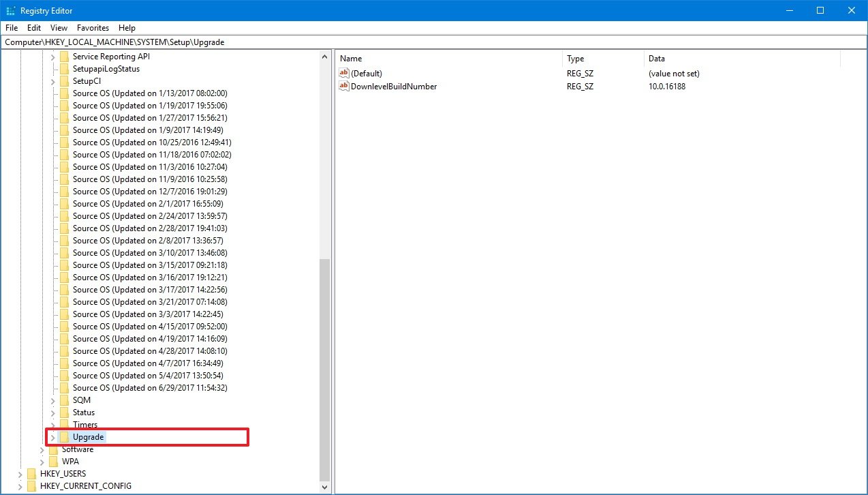Open the Favorites menu
This screenshot has height=495, width=868.
93,28
